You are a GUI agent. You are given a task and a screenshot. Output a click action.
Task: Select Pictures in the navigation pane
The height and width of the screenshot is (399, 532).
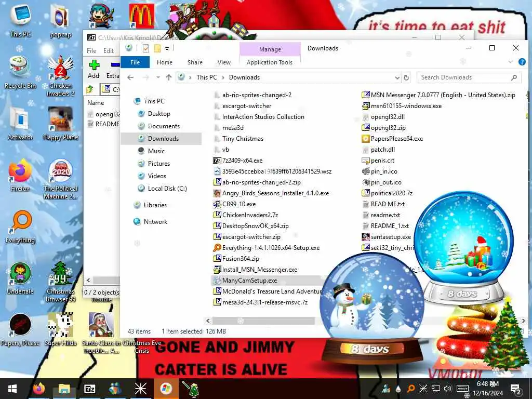158,164
